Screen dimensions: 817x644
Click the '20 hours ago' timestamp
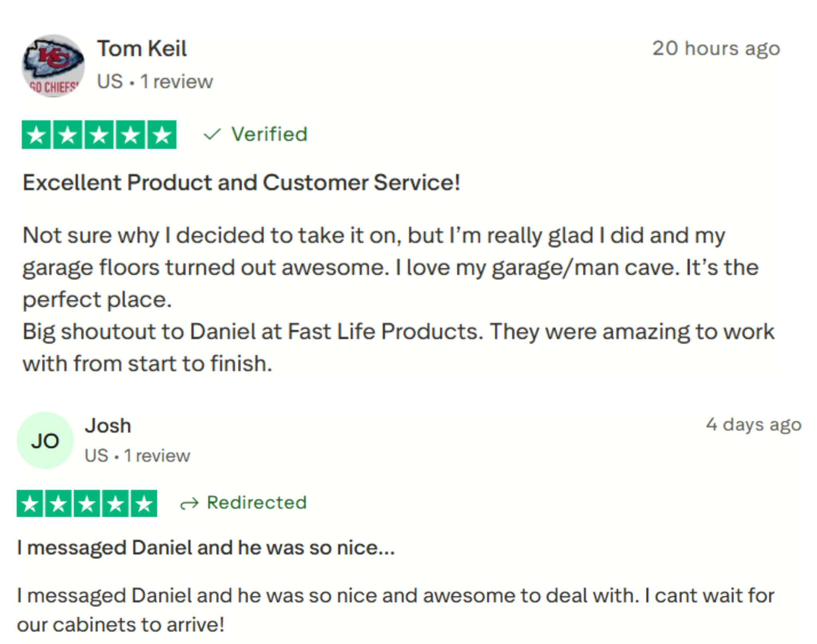(716, 49)
